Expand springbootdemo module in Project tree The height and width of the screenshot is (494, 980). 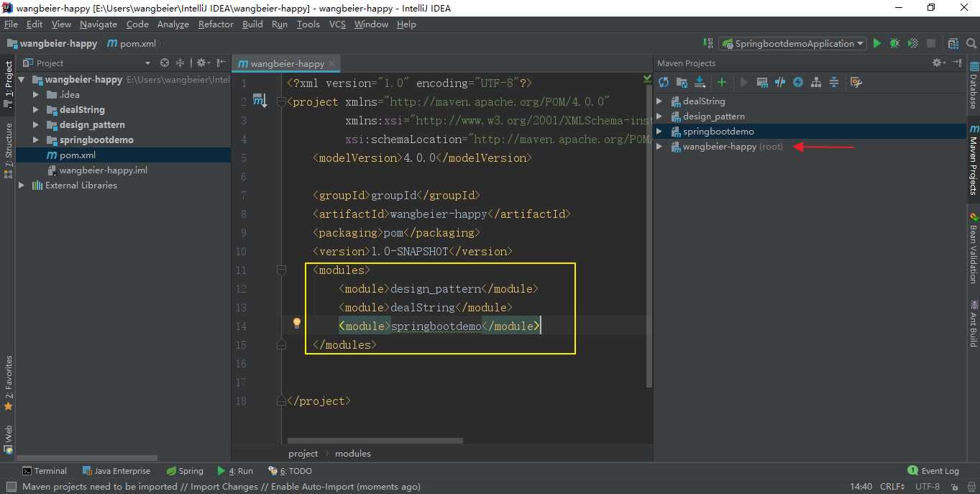(36, 140)
